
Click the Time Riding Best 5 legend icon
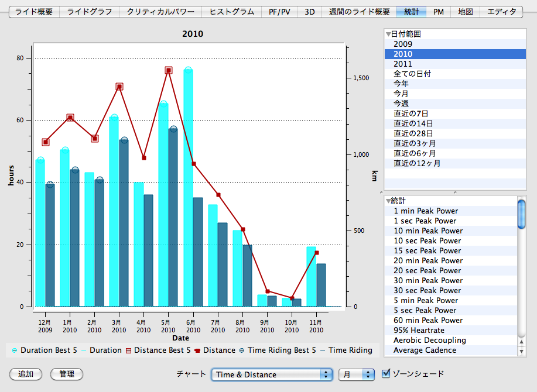click(242, 350)
